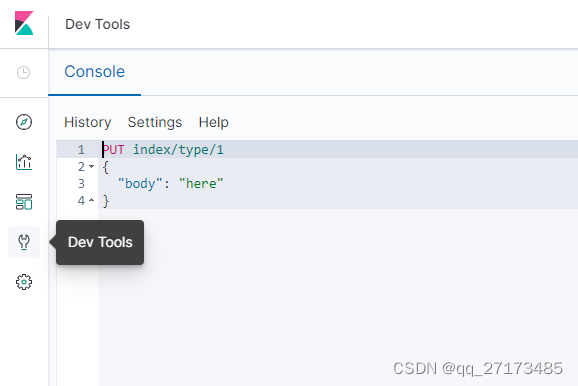Collapse JSON block at line 2 arrow
This screenshot has height=386, width=578.
[x=92, y=167]
